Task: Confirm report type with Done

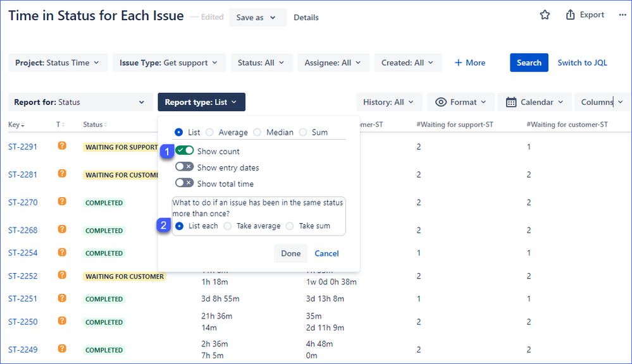Action: click(x=290, y=253)
